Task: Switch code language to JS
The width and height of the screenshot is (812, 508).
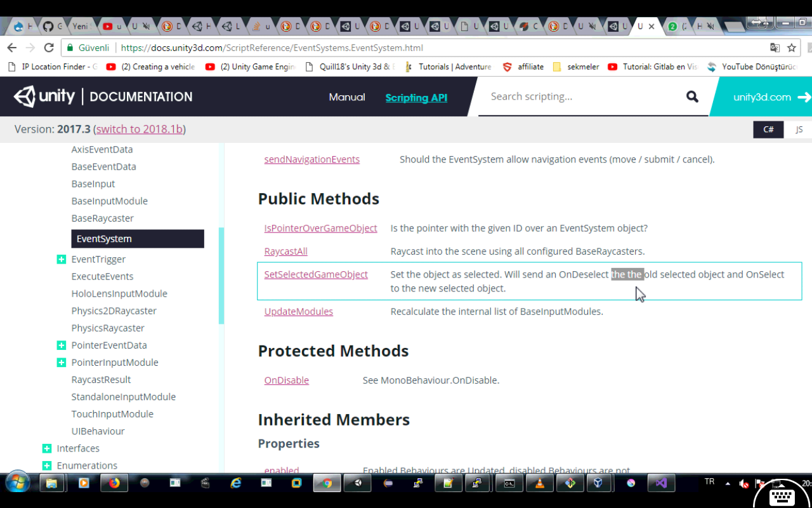Action: click(799, 129)
